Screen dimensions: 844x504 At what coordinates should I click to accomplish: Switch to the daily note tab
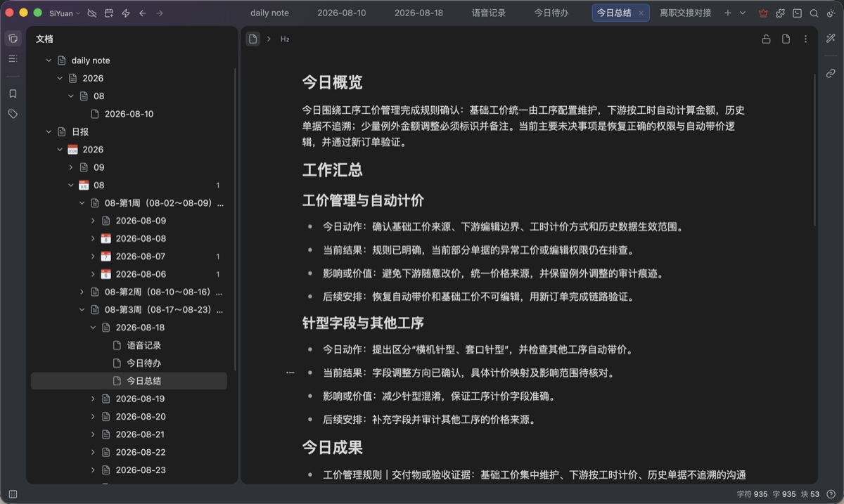[269, 13]
